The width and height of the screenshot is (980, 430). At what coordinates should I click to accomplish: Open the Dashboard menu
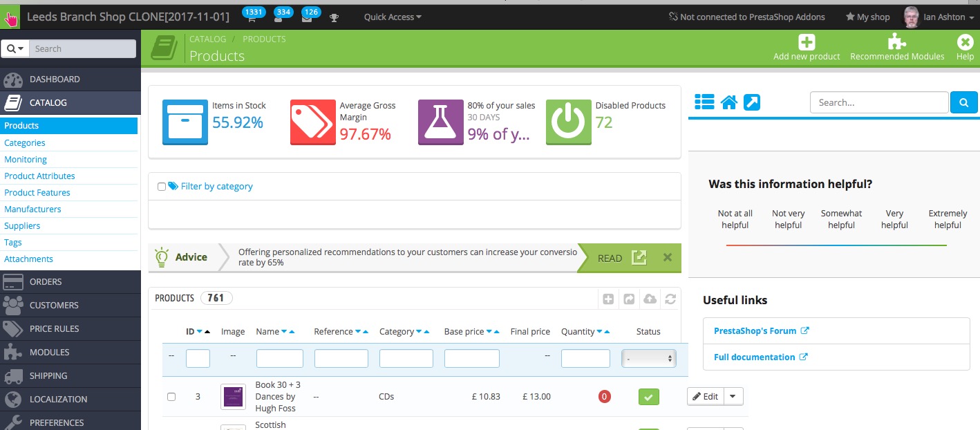pyautogui.click(x=70, y=80)
